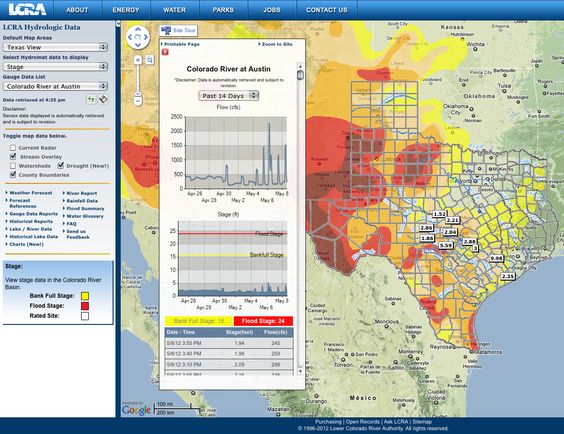Open the Historical Lake Data link
Image resolution: width=564 pixels, height=434 pixels.
[33, 237]
